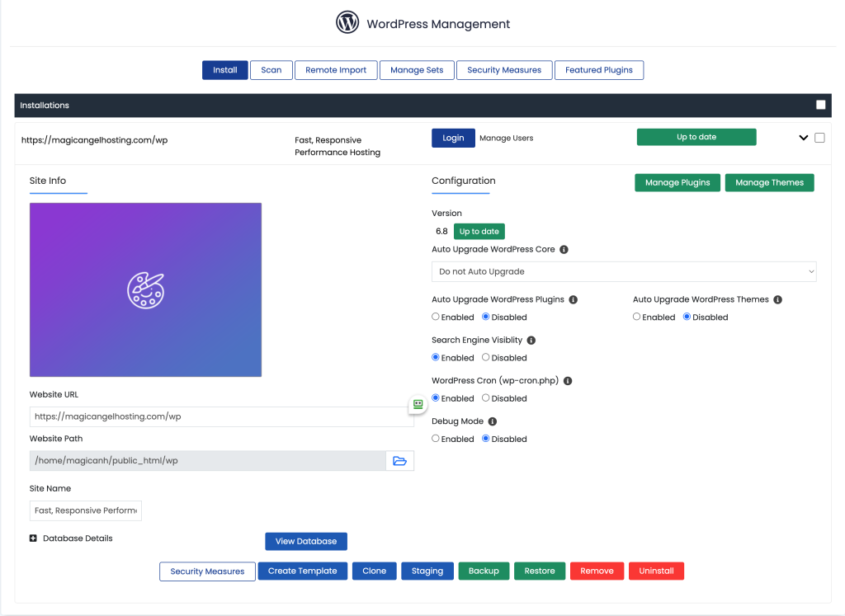Click the Site Info heading
845x616 pixels.
point(48,181)
